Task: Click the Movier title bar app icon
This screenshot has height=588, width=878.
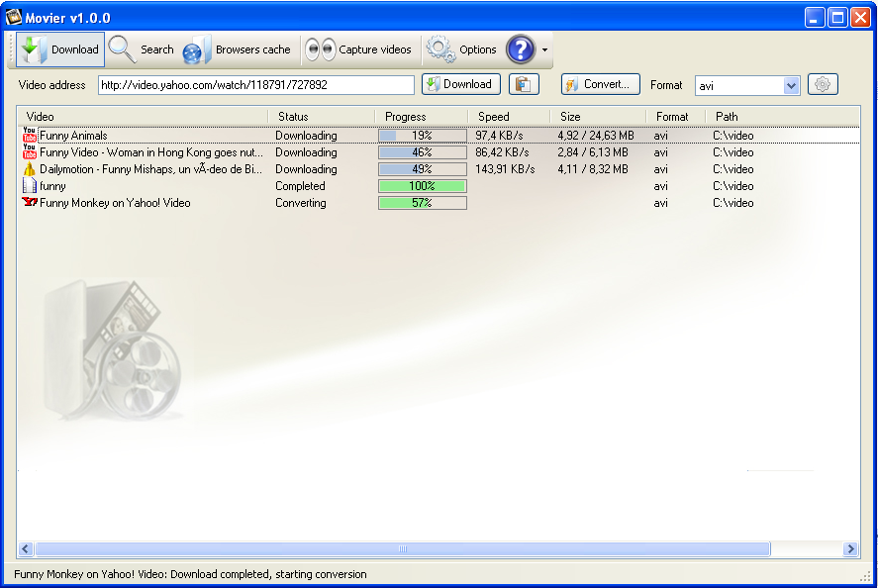Action: click(14, 18)
